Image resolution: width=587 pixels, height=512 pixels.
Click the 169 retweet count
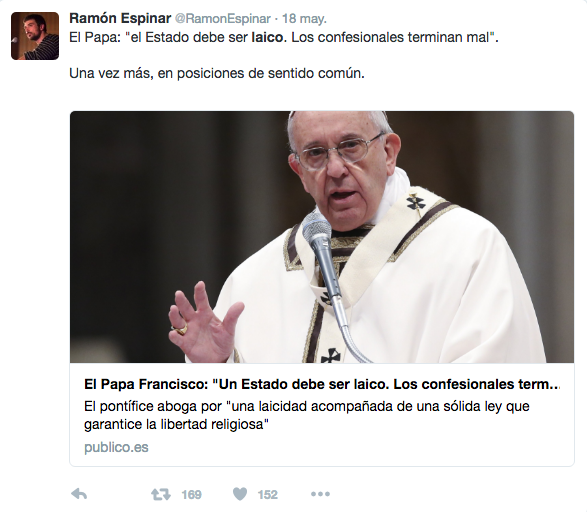[x=191, y=495]
